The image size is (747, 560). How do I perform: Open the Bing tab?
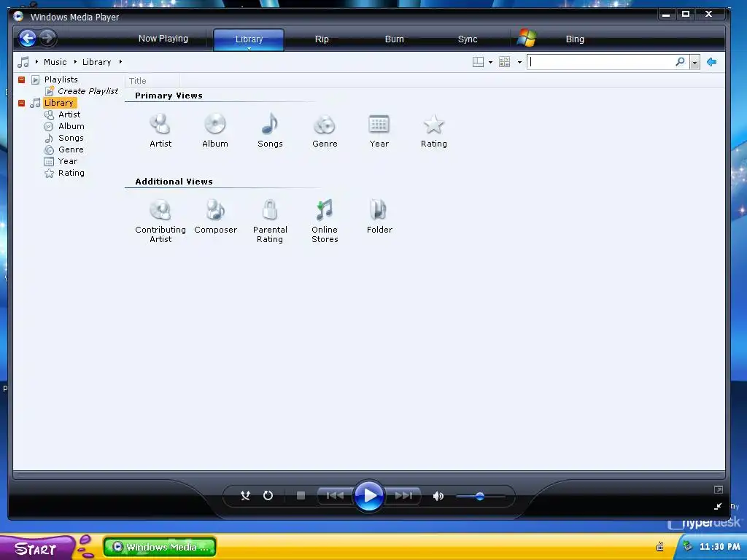(575, 39)
